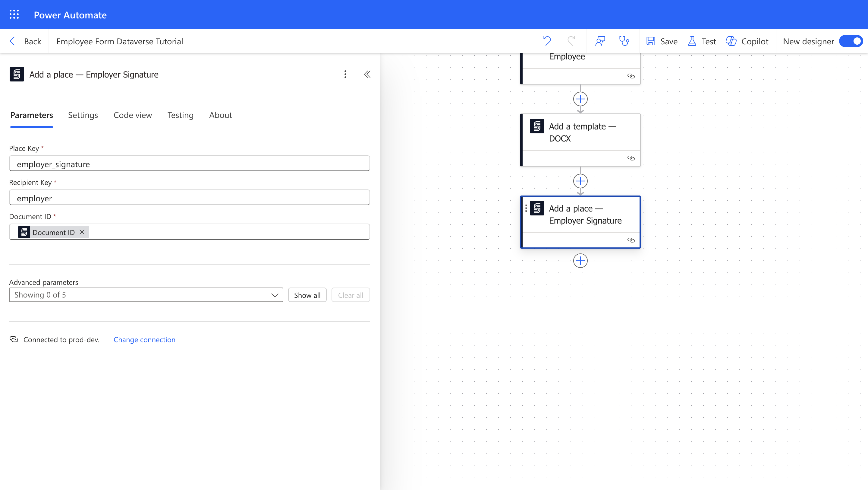
Task: Click the connection icon on Add a template DOCX
Action: coord(631,158)
